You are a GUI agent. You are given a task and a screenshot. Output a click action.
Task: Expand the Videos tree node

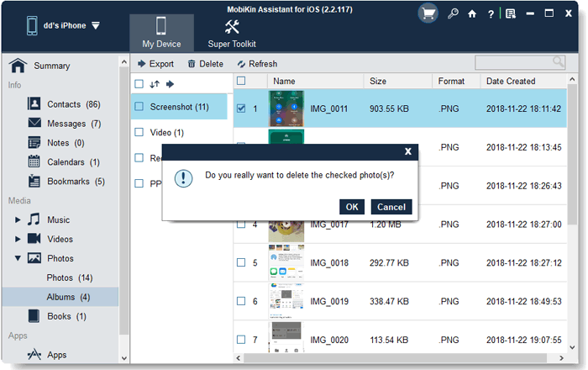(18, 239)
